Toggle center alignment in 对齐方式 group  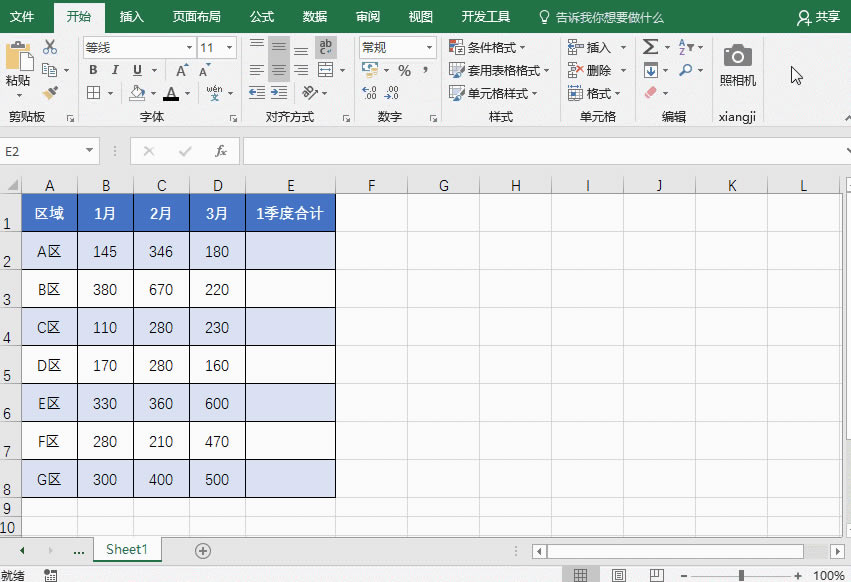point(279,70)
